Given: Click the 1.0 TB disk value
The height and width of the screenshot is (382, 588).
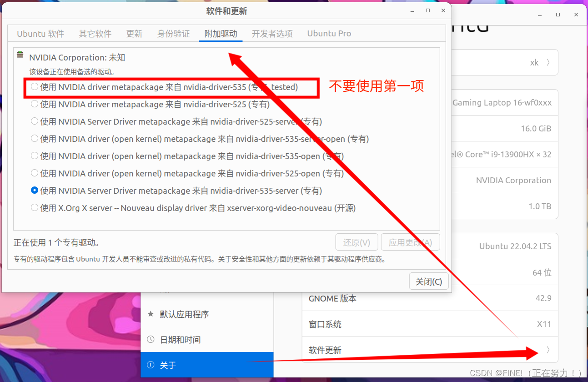Looking at the screenshot, I should (540, 206).
